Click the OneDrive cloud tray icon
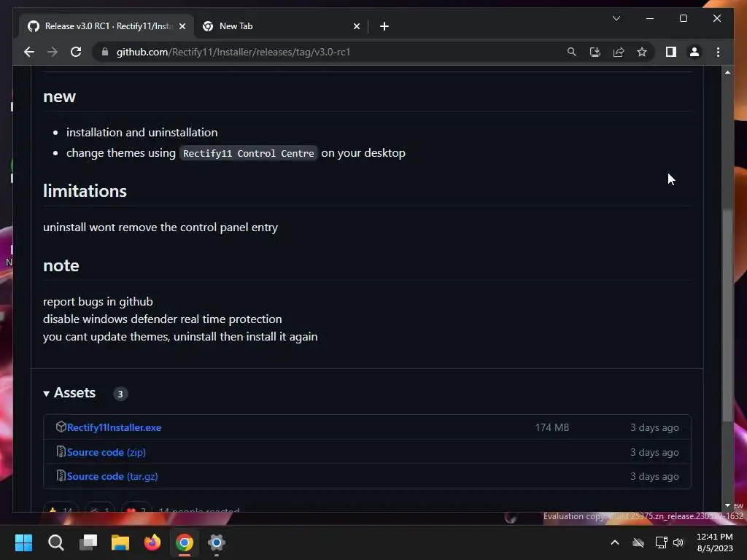The width and height of the screenshot is (747, 560). tap(638, 542)
